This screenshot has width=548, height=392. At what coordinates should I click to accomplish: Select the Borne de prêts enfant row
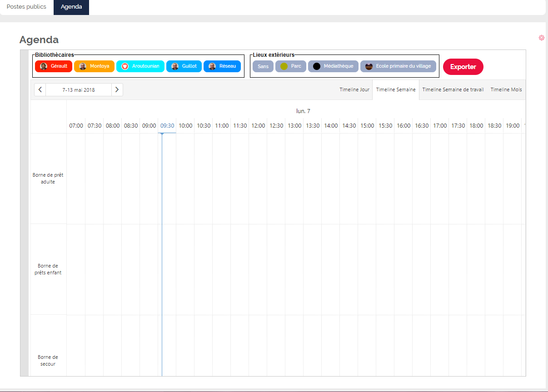pyautogui.click(x=48, y=269)
